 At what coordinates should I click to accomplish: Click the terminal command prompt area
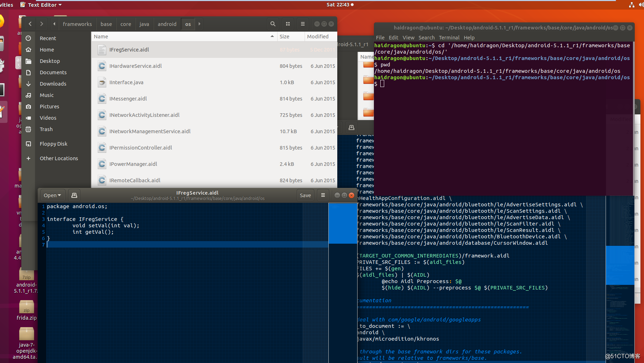(382, 84)
